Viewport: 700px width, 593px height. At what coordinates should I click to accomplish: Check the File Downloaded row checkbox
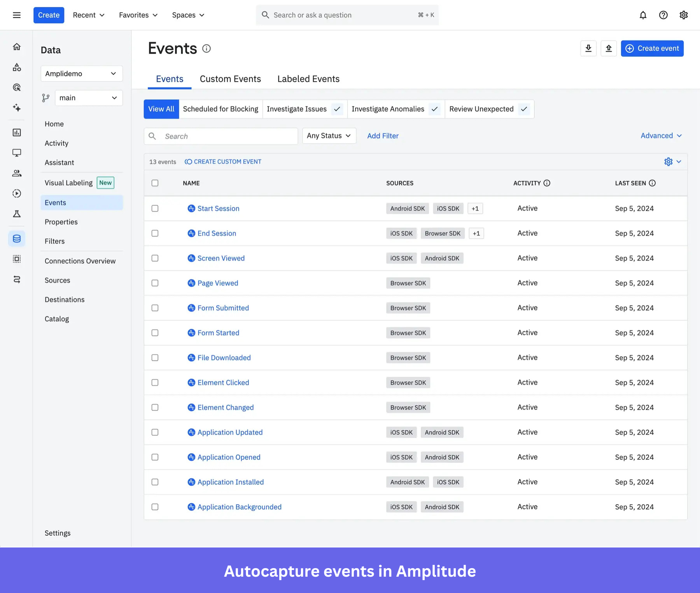tap(155, 358)
